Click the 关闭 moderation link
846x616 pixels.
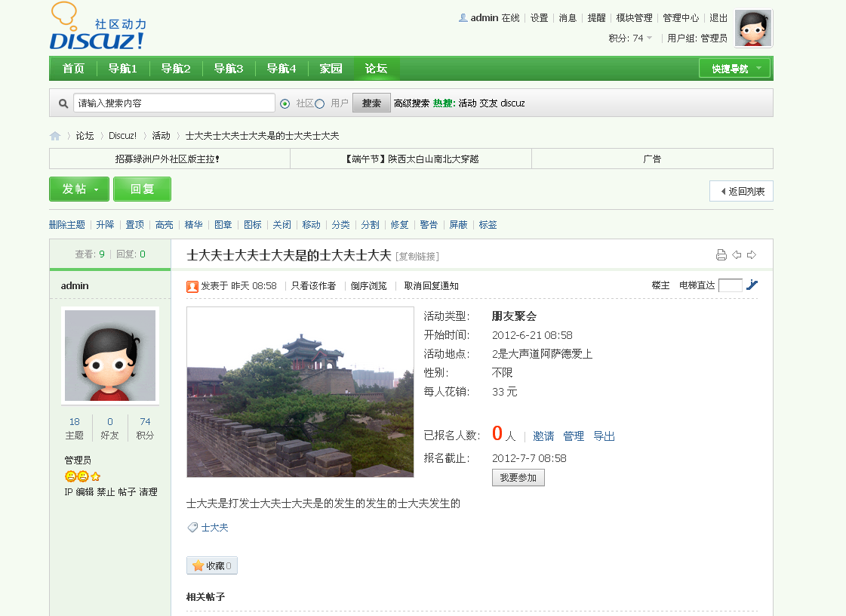point(281,225)
